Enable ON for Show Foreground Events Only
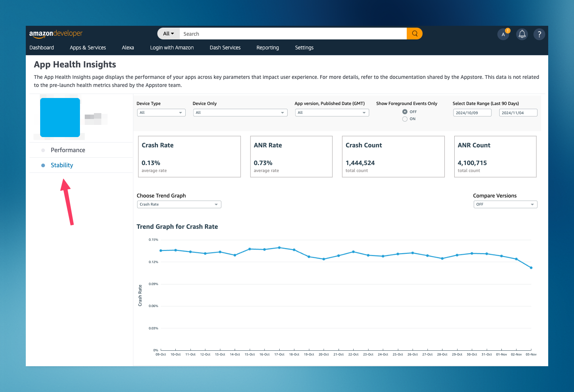 coord(405,119)
